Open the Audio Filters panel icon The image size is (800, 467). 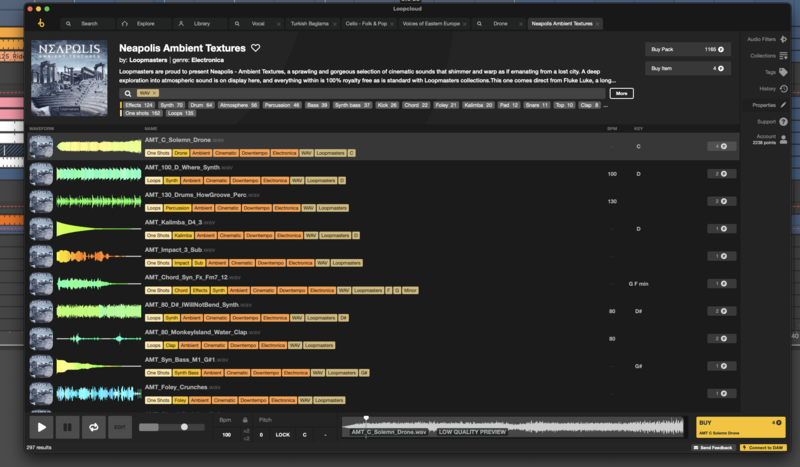coord(783,39)
